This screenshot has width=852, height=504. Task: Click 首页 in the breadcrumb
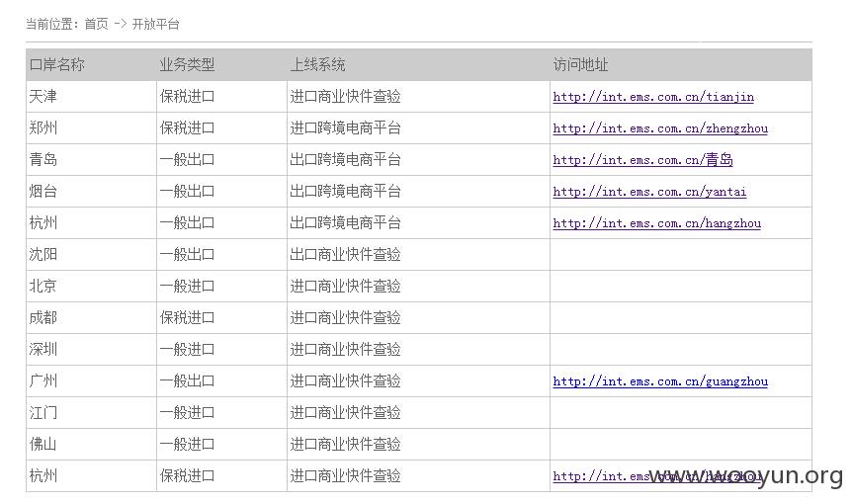(96, 24)
